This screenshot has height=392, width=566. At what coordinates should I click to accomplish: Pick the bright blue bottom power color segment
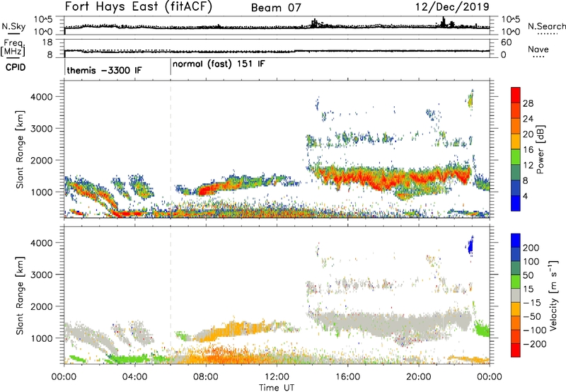click(x=516, y=203)
